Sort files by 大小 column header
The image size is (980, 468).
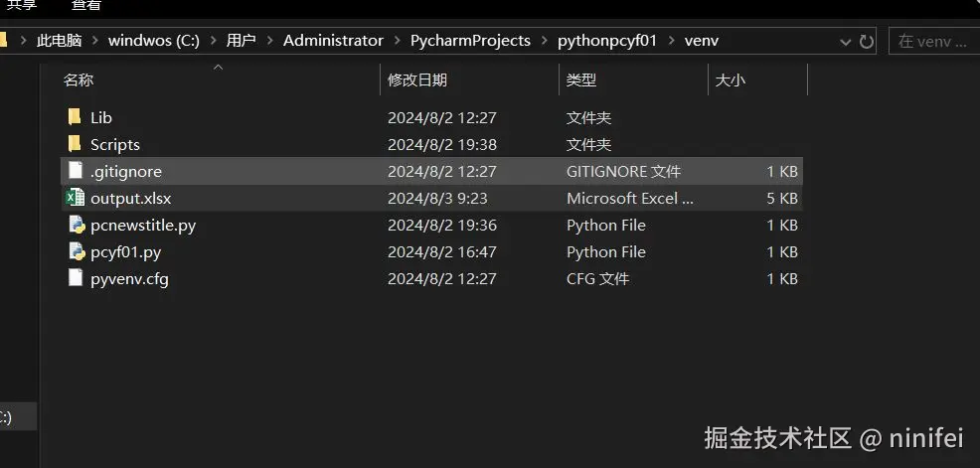[x=731, y=79]
